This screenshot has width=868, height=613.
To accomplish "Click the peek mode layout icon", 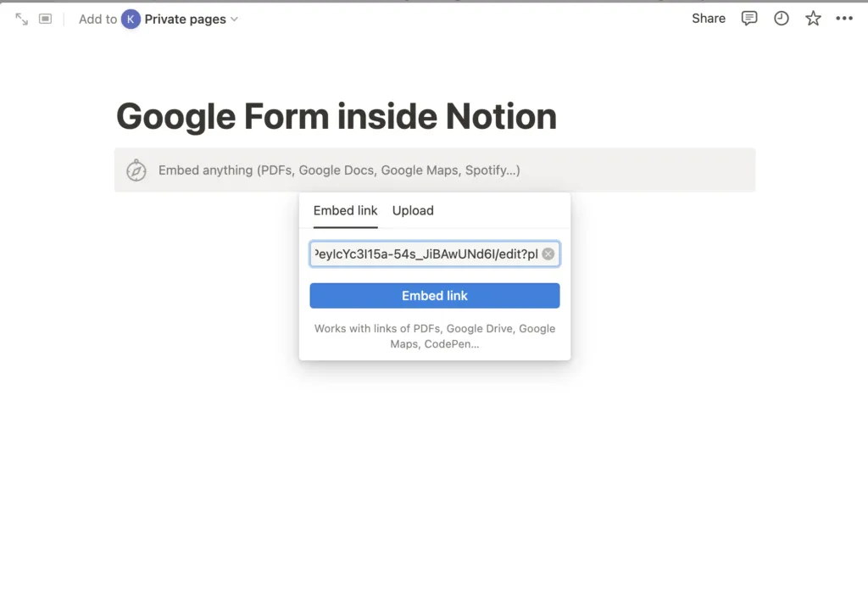I will (x=46, y=19).
